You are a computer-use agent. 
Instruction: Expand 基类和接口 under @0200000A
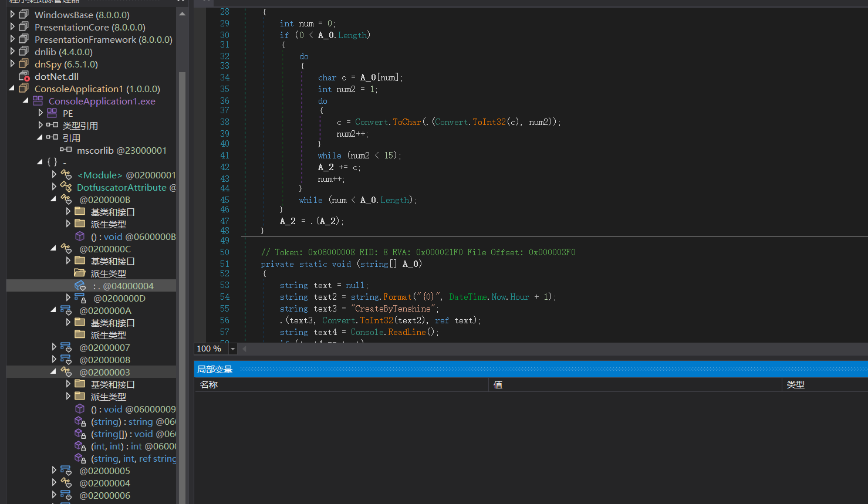(68, 322)
